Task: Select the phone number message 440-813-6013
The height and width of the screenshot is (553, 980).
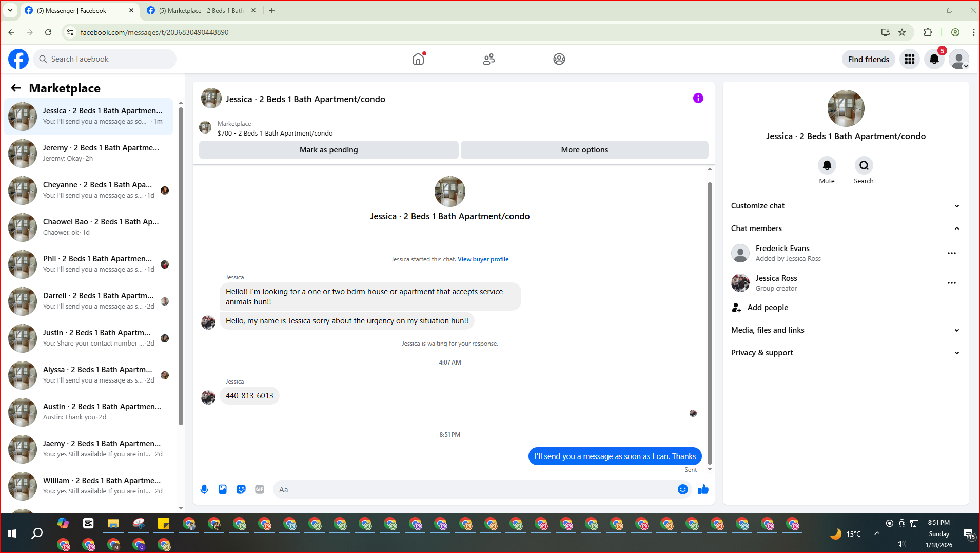Action: point(249,396)
